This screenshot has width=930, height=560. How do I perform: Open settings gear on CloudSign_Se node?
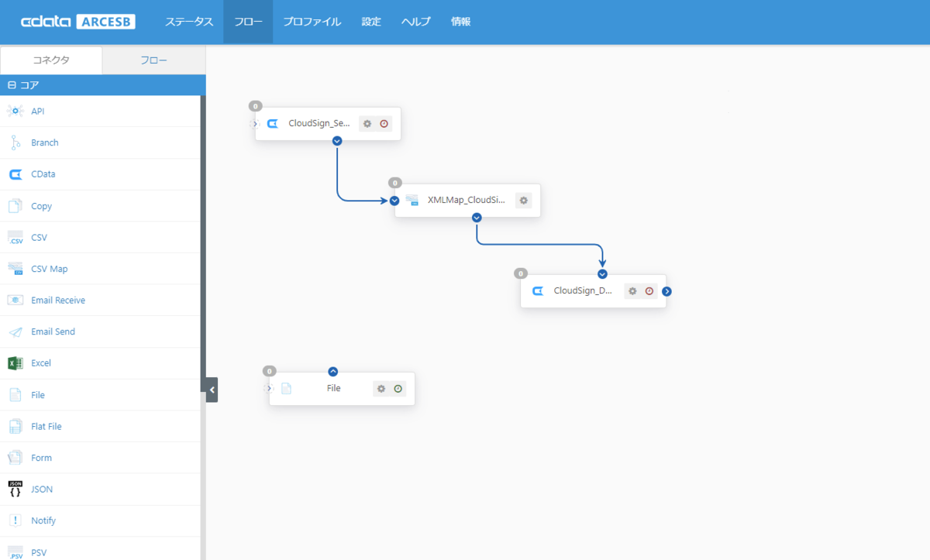point(367,124)
